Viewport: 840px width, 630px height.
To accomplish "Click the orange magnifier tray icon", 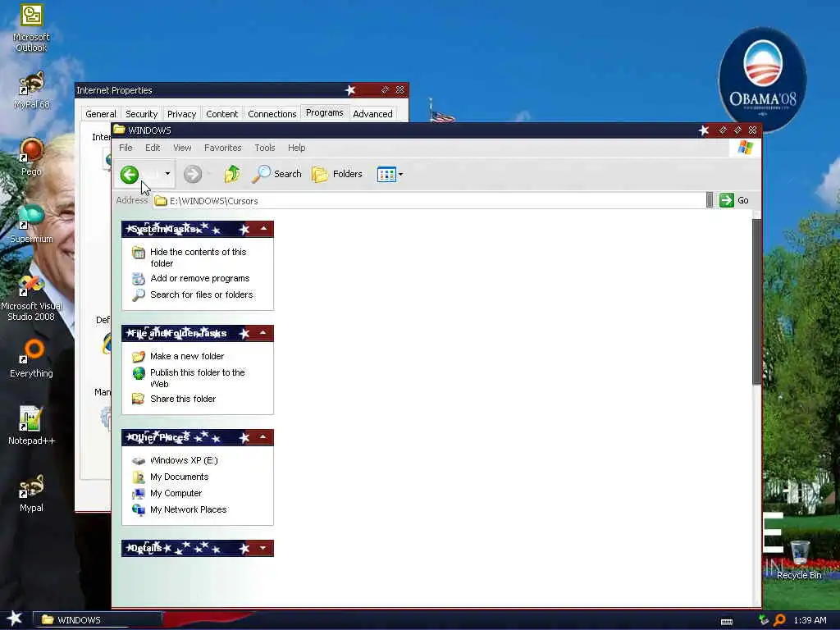I will coord(779,620).
